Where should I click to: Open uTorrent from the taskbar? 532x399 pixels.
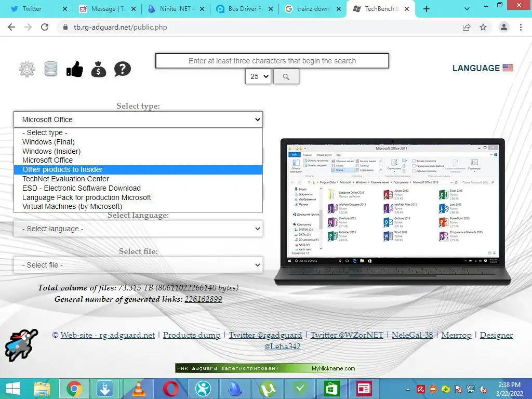268,389
